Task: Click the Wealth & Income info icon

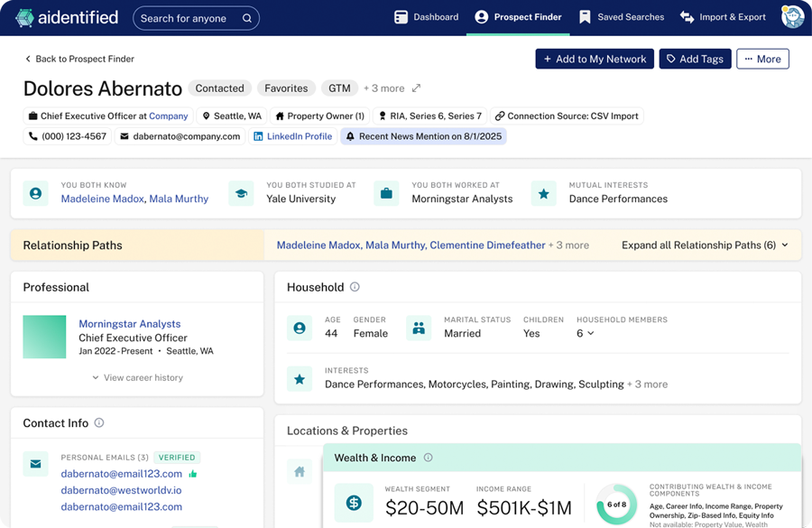Action: pos(429,458)
